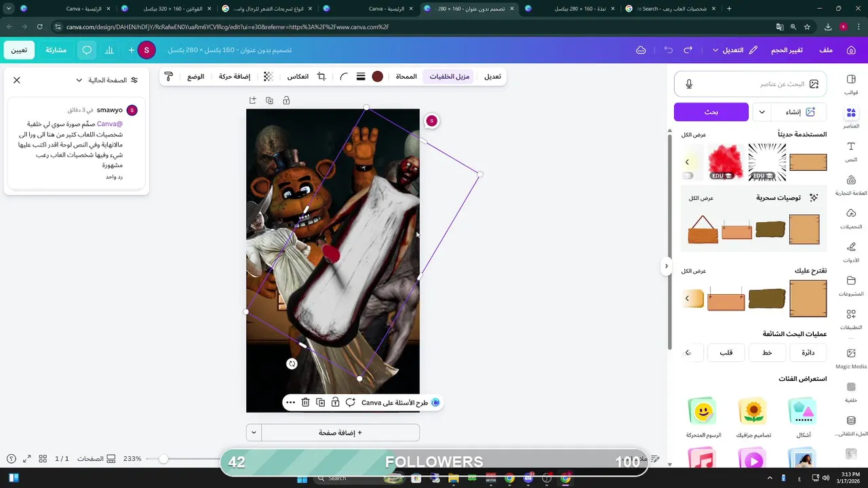Redo the last action

688,50
